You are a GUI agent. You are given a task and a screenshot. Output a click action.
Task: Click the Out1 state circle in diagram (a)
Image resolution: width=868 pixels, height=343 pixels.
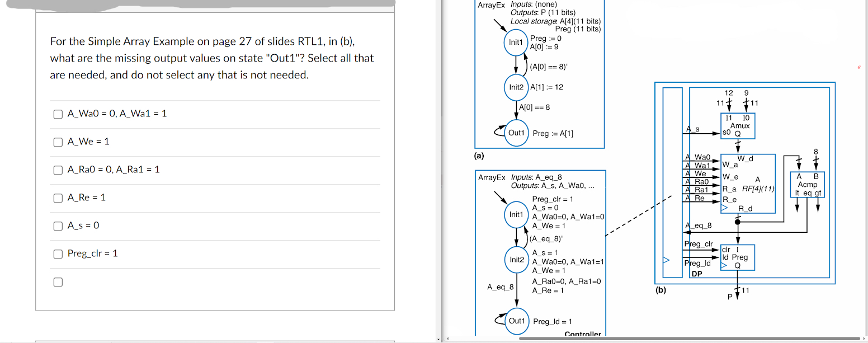click(516, 133)
